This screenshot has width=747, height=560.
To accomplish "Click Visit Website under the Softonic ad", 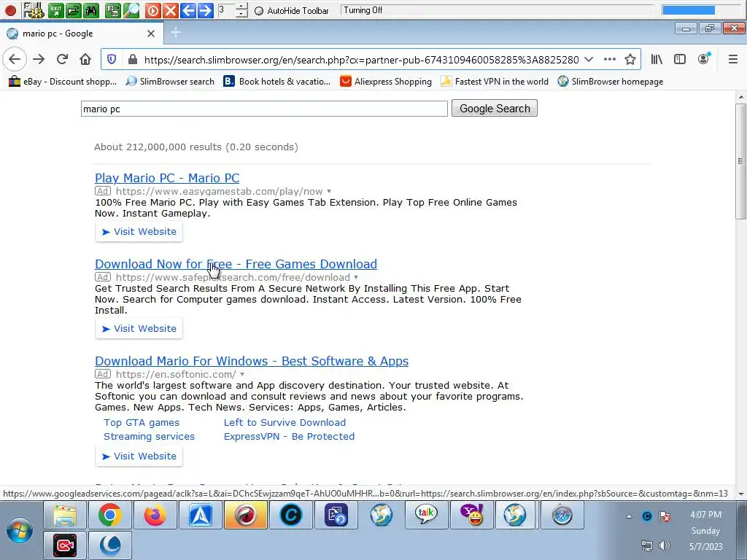I will click(x=139, y=456).
